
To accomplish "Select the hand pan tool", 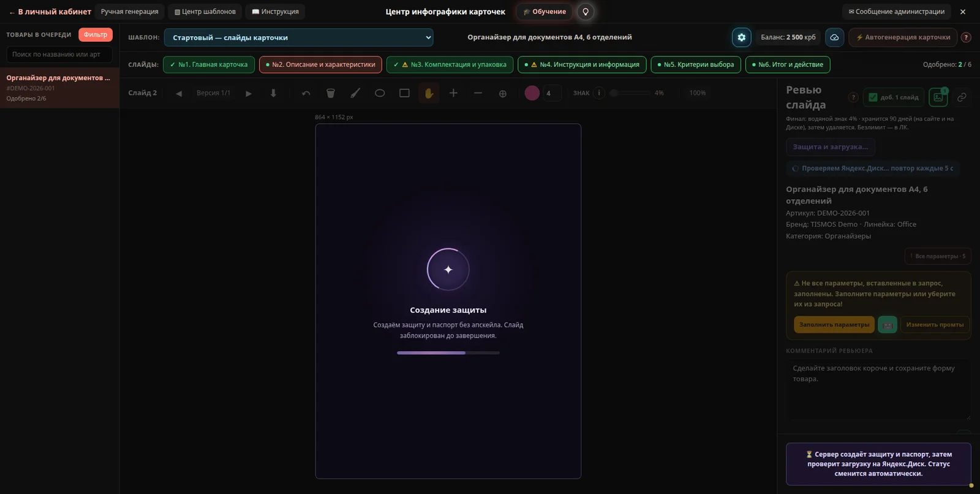I will [429, 93].
